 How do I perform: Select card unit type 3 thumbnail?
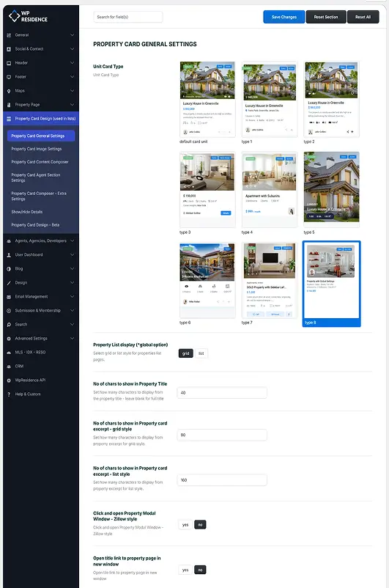click(207, 189)
